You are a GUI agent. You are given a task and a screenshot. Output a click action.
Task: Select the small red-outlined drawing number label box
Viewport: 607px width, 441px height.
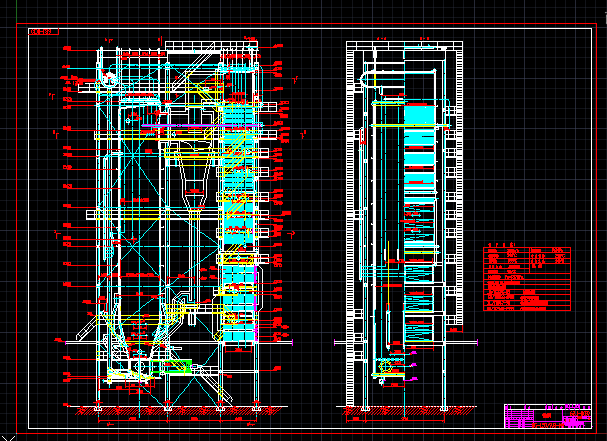tap(43, 31)
